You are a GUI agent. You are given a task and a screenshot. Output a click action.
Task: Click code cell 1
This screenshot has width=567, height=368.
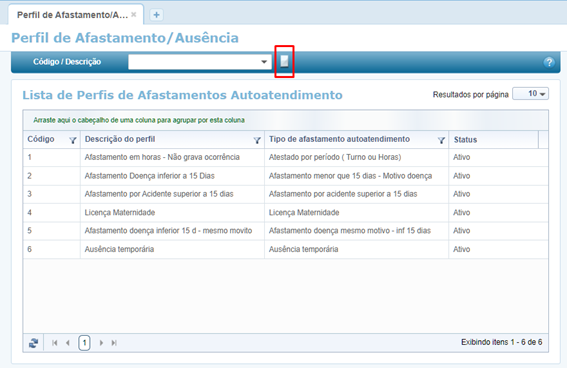[29, 157]
